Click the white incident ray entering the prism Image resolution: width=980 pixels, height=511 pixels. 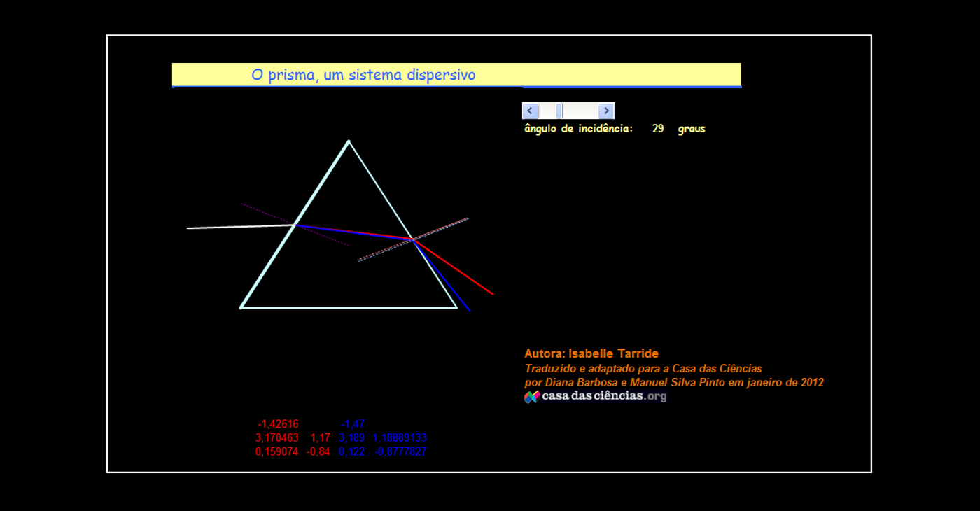[x=240, y=226]
